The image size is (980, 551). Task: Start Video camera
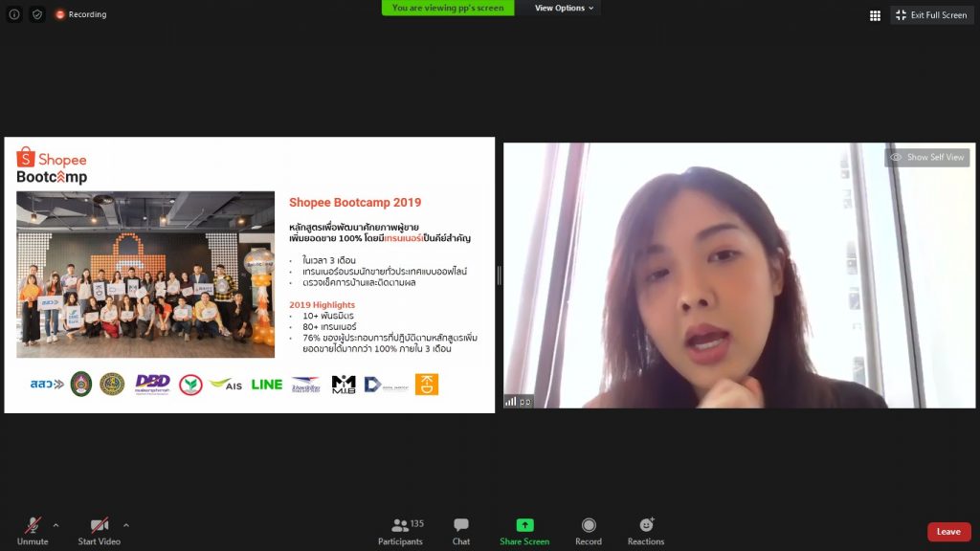[99, 532]
